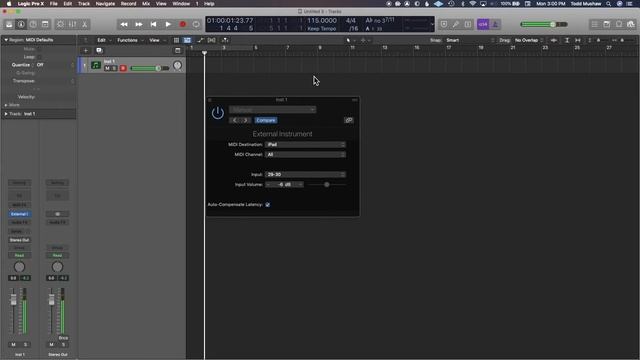Mute the Inst 1 track header
Screen dimensions: 640x360
point(107,68)
